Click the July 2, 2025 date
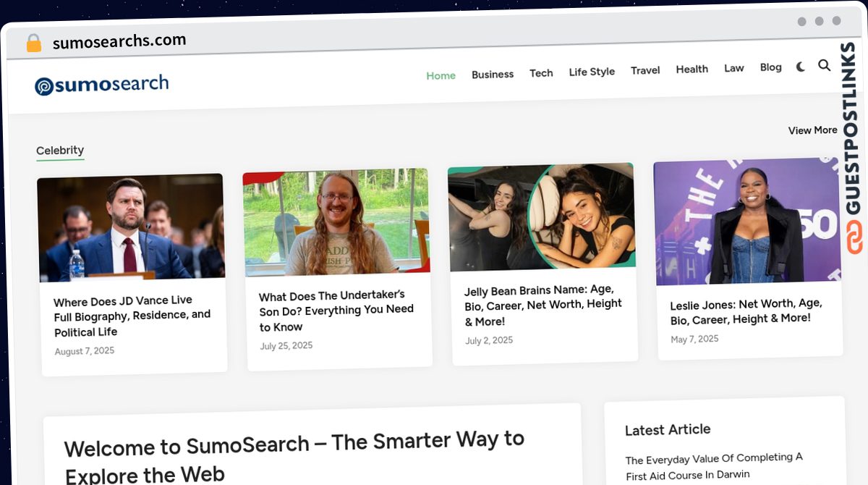Screen dimensions: 868x485 click(x=489, y=340)
